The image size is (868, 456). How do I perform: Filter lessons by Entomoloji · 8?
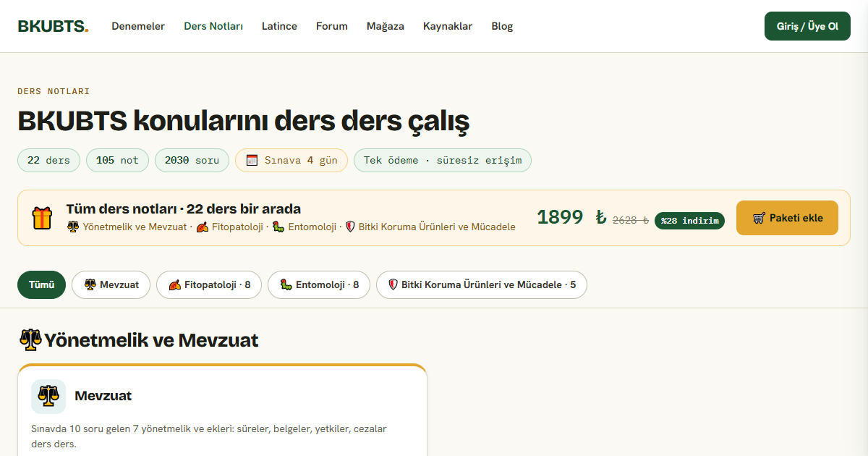pyautogui.click(x=319, y=285)
